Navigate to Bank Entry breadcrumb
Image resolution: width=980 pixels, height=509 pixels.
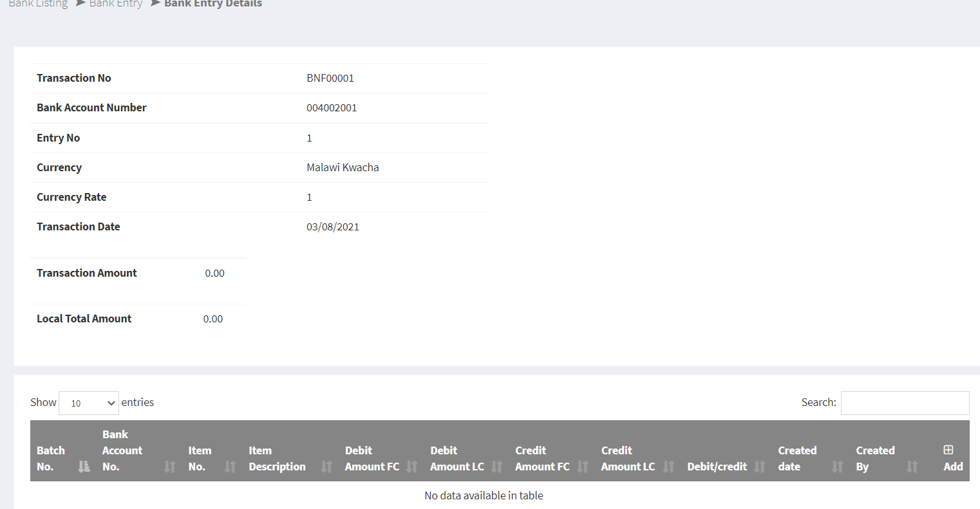pyautogui.click(x=116, y=4)
